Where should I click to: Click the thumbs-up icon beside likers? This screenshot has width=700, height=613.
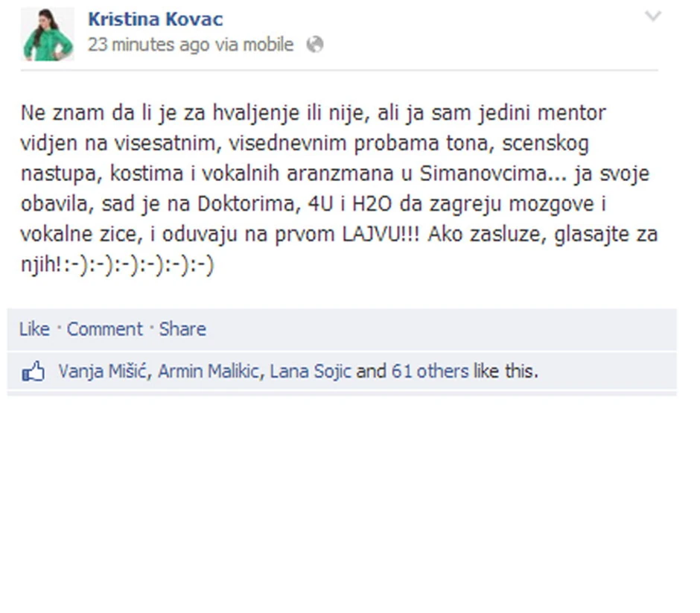click(34, 372)
